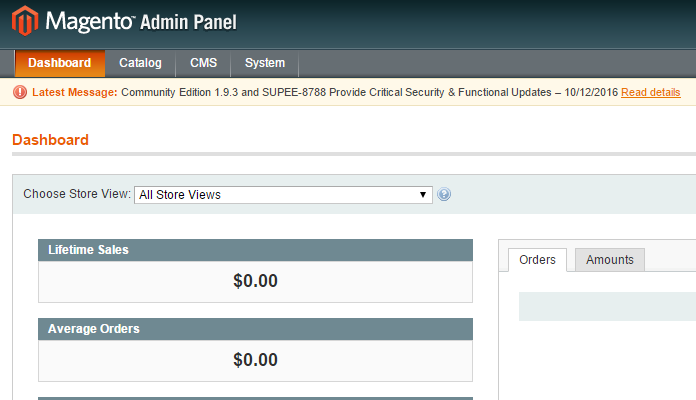Open the Read details link

pos(650,92)
